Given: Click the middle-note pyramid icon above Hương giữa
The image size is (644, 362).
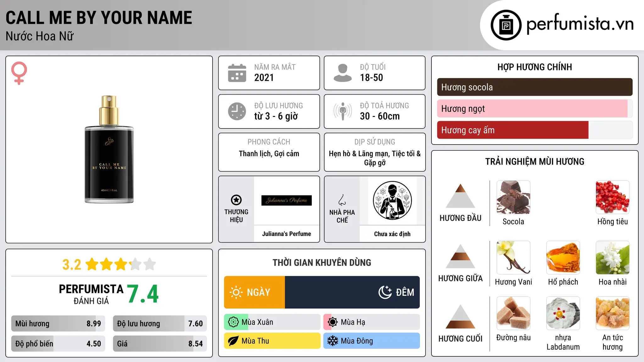Looking at the screenshot, I should 460,256.
